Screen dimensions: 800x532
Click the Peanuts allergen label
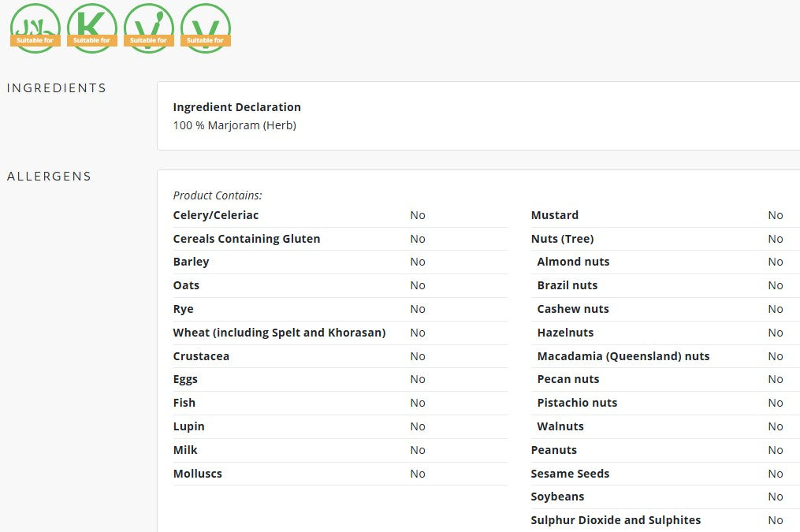pos(553,450)
